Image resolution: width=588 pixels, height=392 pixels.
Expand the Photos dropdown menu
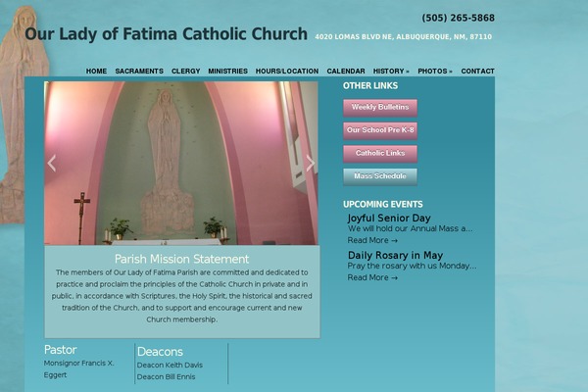click(435, 71)
